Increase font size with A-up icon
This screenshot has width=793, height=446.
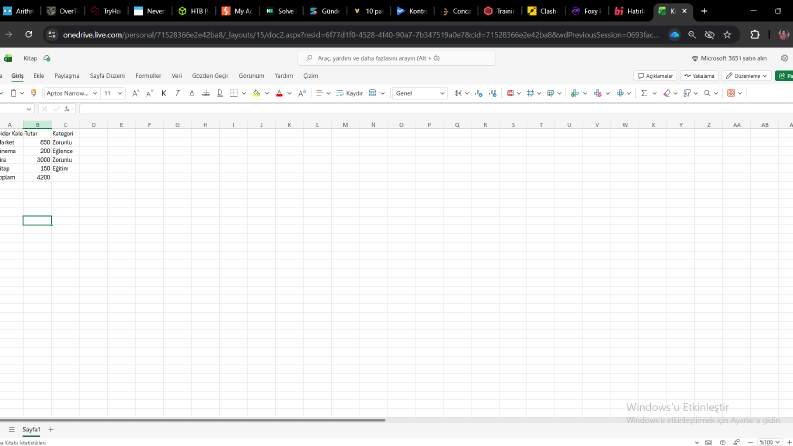point(136,93)
